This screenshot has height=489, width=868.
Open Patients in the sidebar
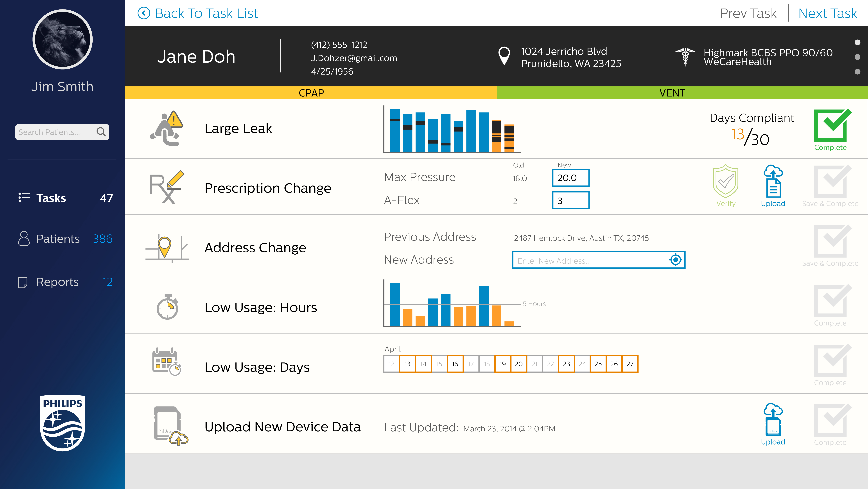pos(58,239)
